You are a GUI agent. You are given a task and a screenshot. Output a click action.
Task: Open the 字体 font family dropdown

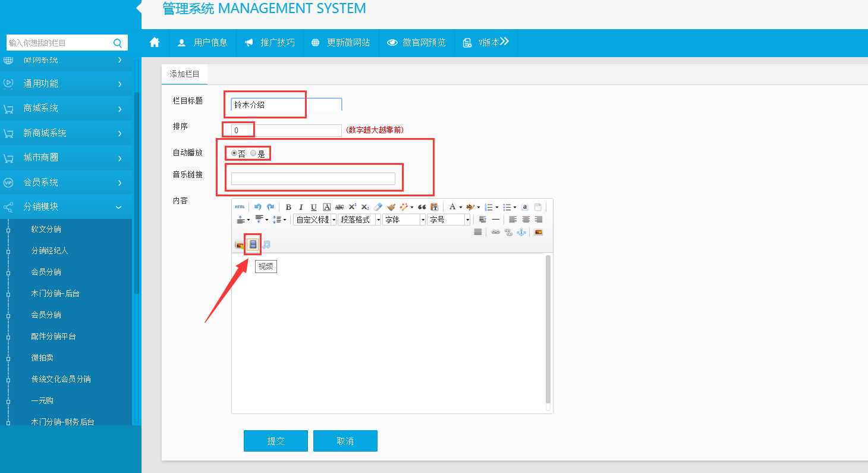coord(404,220)
